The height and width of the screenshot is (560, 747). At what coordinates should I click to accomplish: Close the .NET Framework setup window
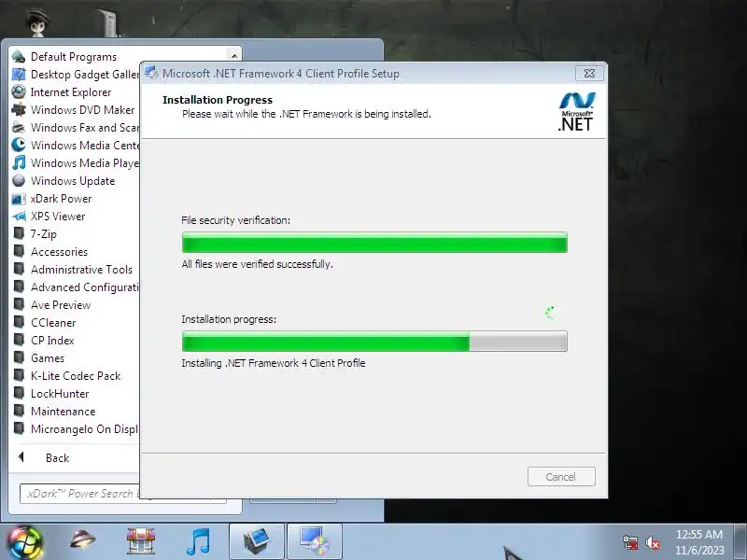pos(590,74)
